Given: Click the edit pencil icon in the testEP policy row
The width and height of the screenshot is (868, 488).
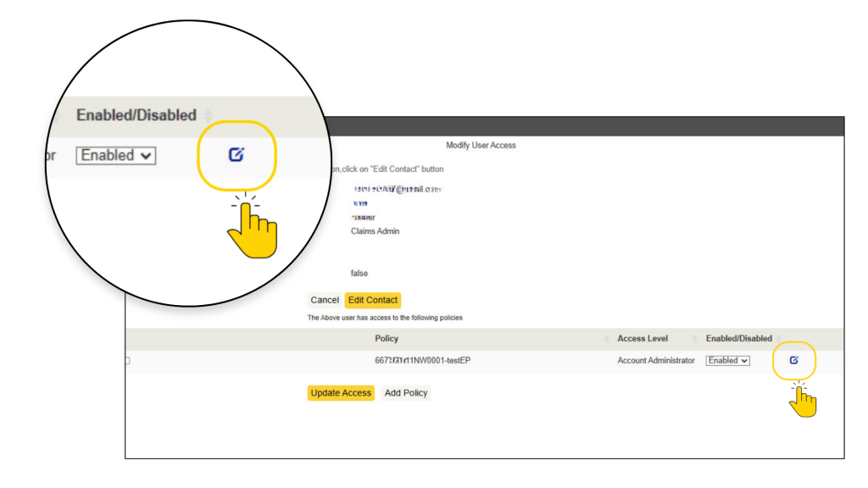Looking at the screenshot, I should point(793,360).
